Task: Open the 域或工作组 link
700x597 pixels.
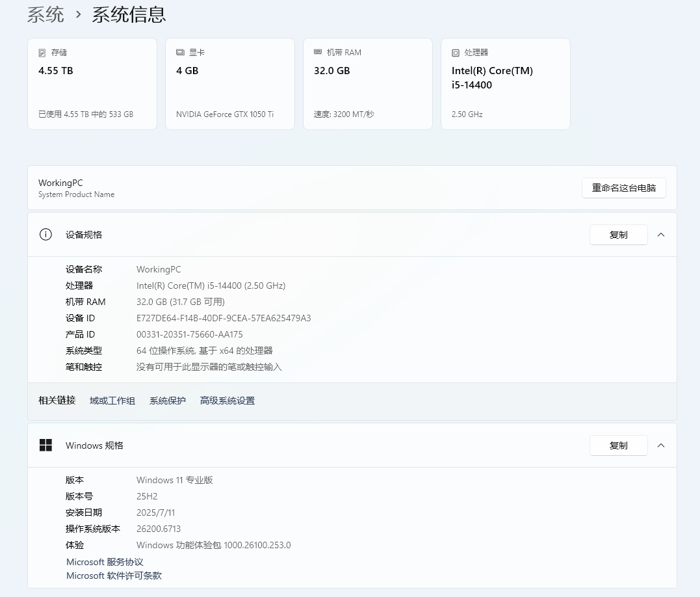Action: [x=112, y=401]
